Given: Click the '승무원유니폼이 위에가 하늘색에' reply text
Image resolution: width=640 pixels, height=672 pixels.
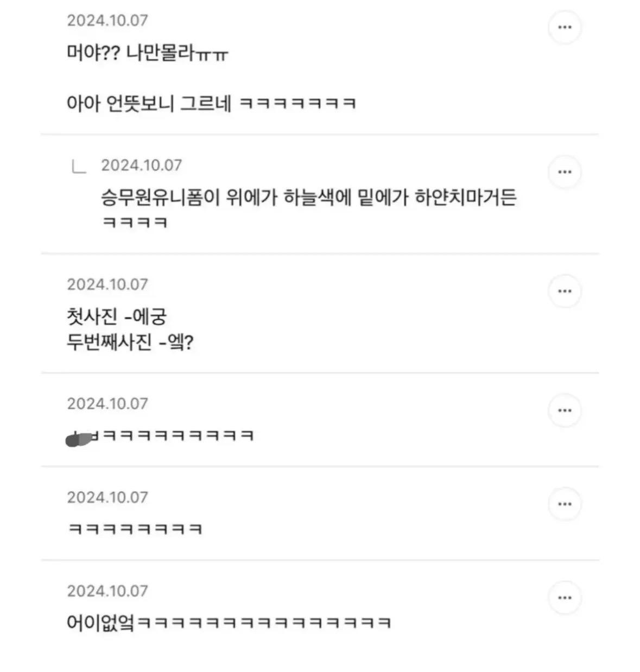Looking at the screenshot, I should coord(308,198).
